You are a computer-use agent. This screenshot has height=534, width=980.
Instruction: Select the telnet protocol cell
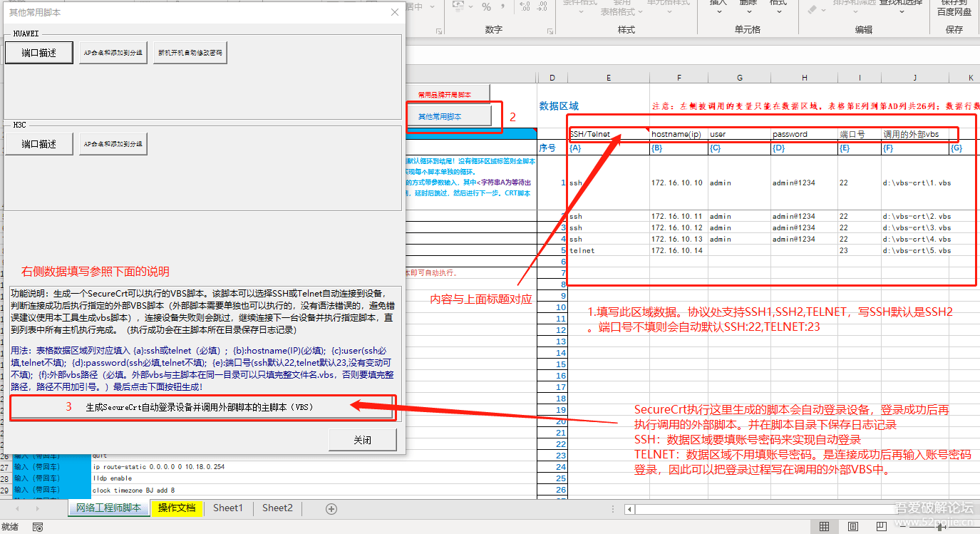(608, 251)
